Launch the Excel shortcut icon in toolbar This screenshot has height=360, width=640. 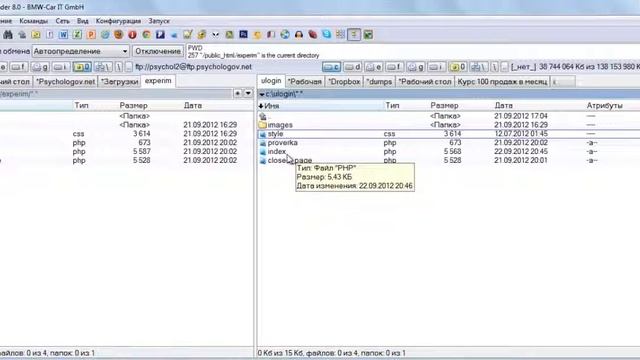coord(77,35)
